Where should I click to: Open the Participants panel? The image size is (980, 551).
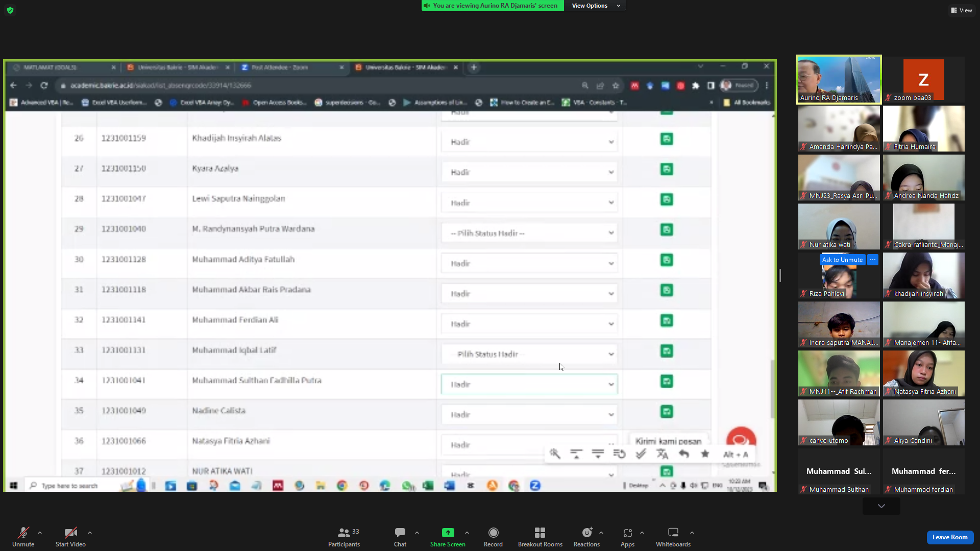click(344, 537)
